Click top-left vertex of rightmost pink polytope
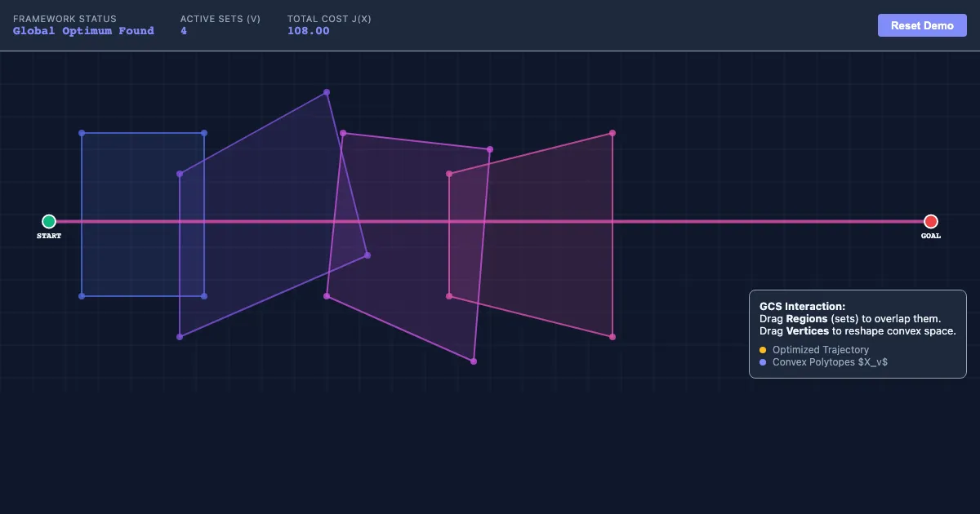Screen dimensions: 980x514 [449, 174]
